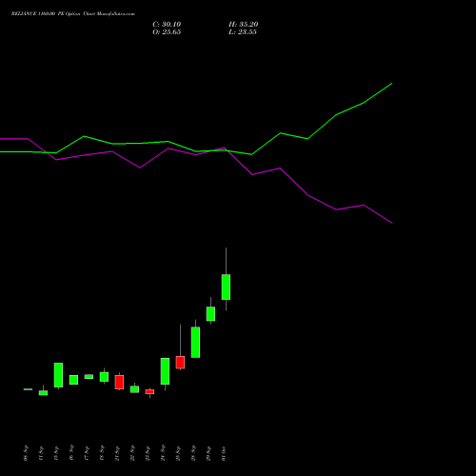Select the red candle for 25 Sep
Viewport: 476px width, 476px height.
coord(180,363)
